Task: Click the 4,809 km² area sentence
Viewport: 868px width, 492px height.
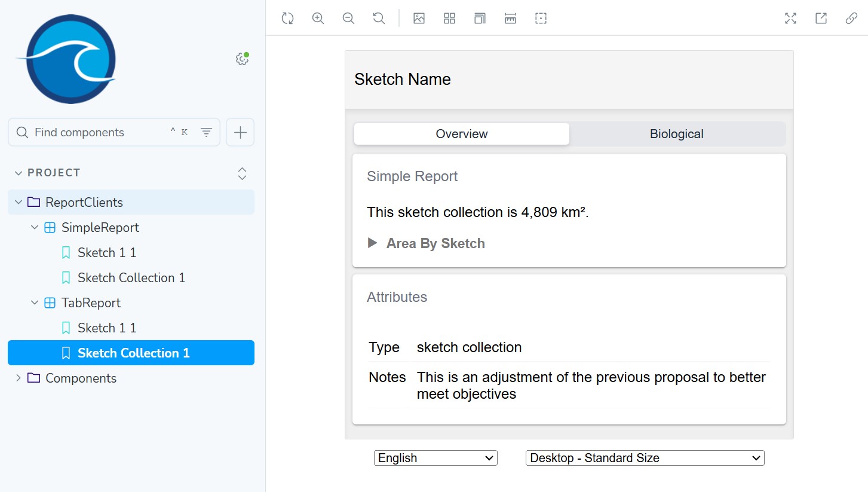Action: pyautogui.click(x=478, y=212)
